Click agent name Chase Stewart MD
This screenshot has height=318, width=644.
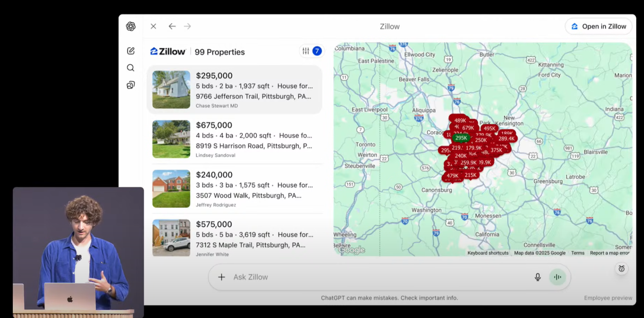(x=217, y=106)
